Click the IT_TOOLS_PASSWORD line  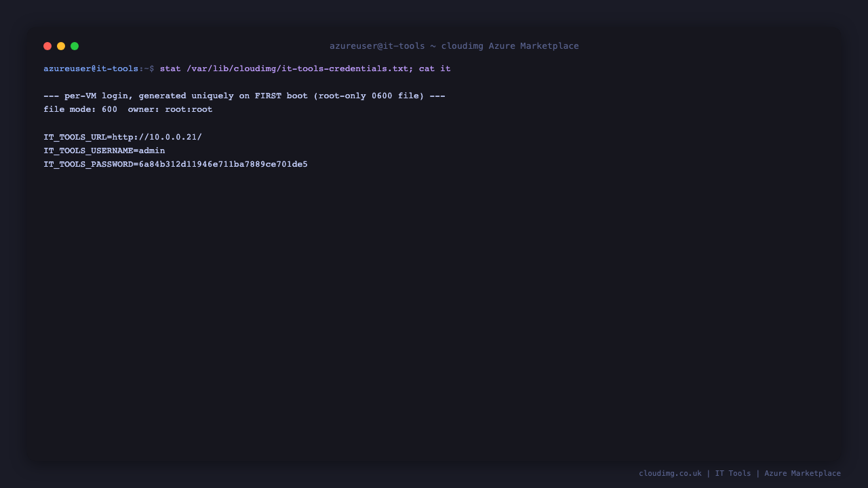176,164
